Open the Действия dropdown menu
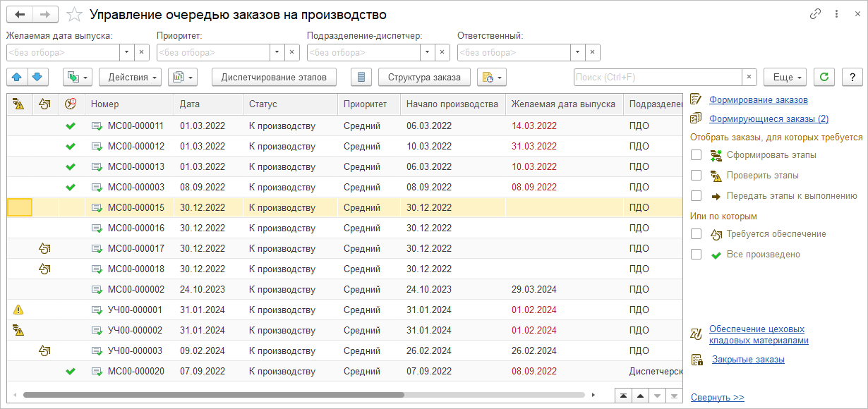 click(x=130, y=77)
